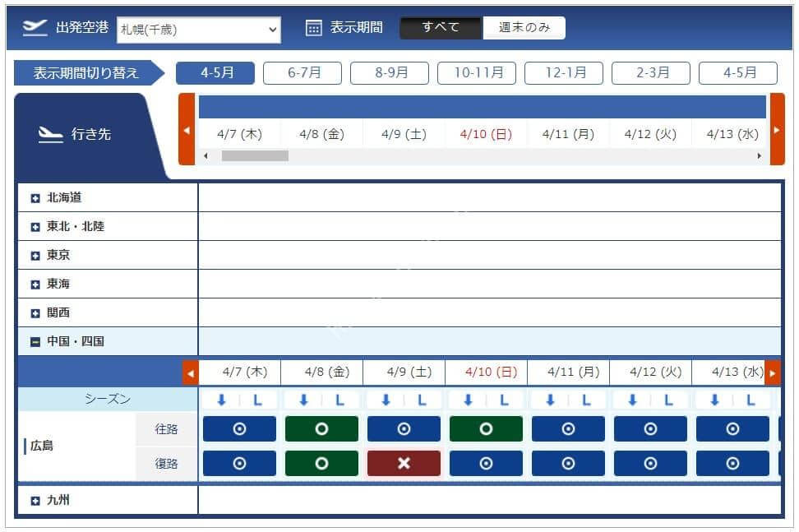
Task: Choose the blue double-circle outbound cell for 4/7
Action: [239, 428]
